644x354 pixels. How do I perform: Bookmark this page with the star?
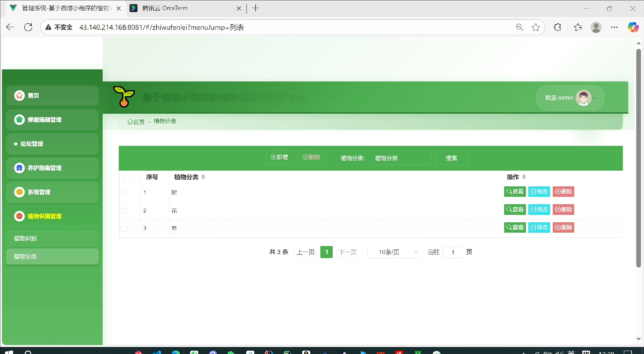coord(536,27)
